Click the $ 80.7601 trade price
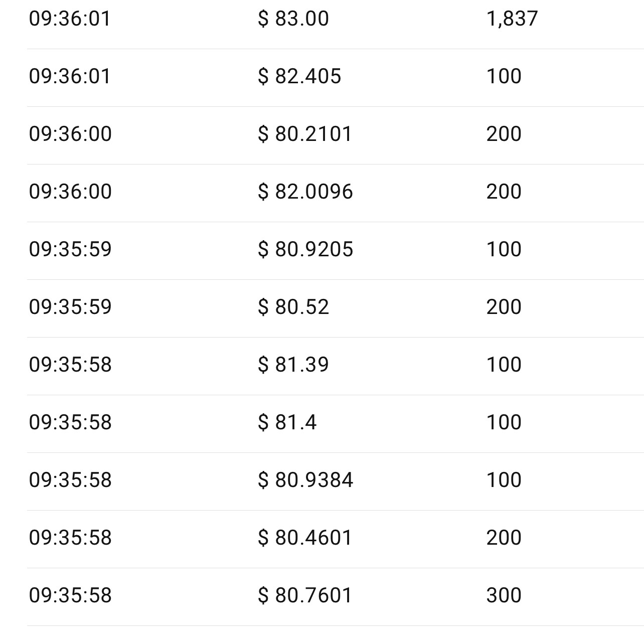The image size is (644, 644). coord(305,596)
